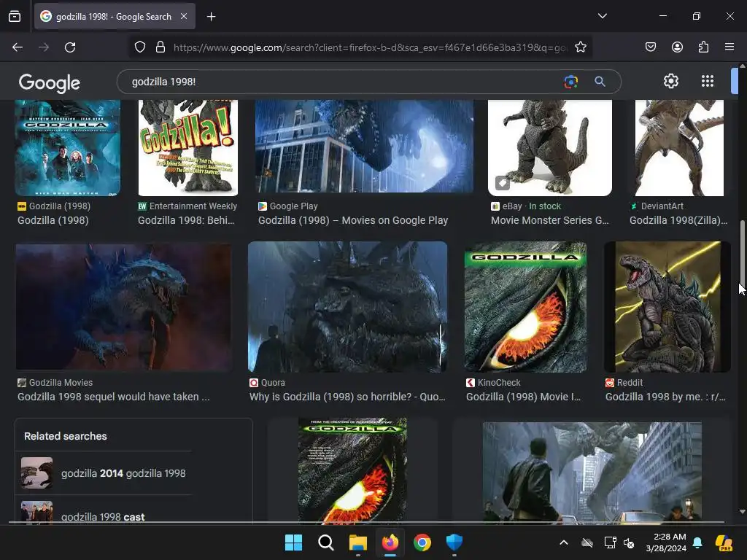747x560 pixels.
Task: Open the Reddit Godzilla artwork image
Action: pyautogui.click(x=667, y=307)
